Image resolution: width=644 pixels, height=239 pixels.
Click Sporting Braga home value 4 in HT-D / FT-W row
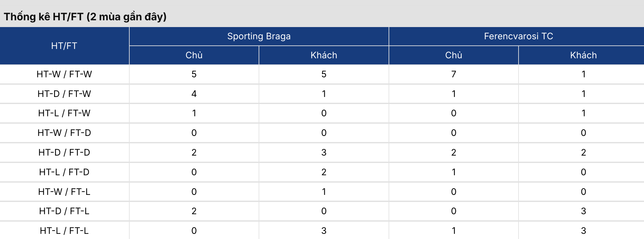(x=194, y=94)
